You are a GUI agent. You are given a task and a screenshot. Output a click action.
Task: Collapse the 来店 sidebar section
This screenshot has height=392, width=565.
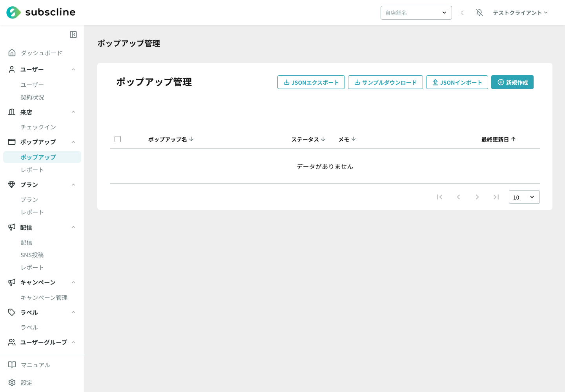tap(73, 112)
